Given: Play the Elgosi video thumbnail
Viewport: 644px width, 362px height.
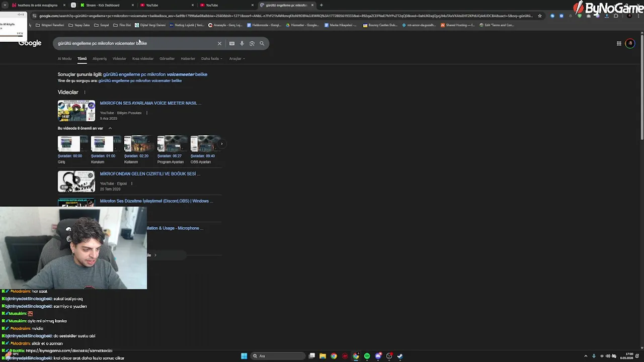Looking at the screenshot, I should [x=76, y=182].
